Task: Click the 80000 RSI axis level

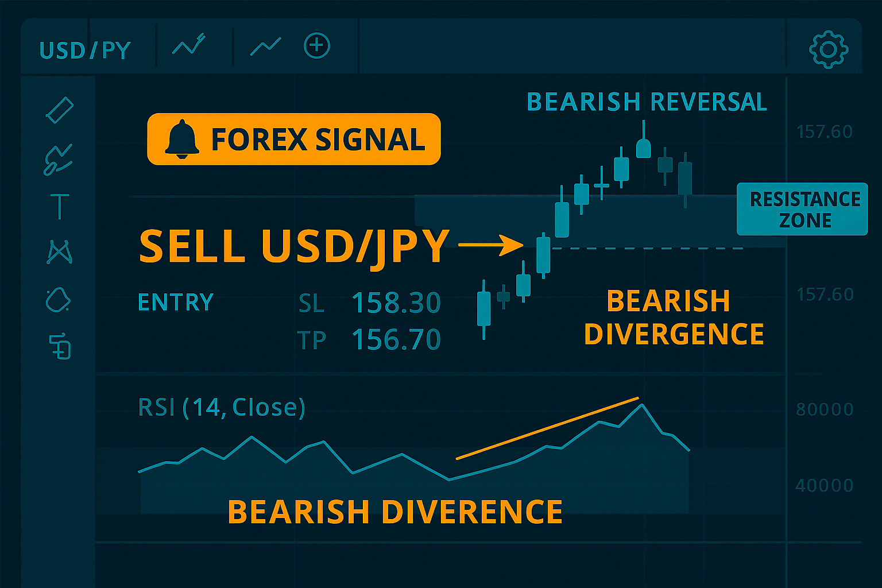Action: coord(824,409)
